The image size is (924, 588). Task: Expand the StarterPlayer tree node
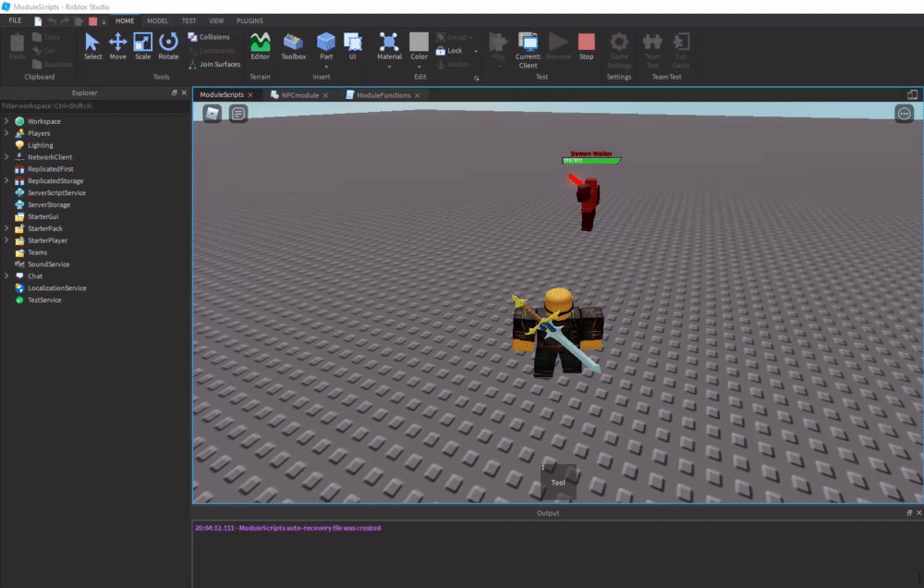6,240
